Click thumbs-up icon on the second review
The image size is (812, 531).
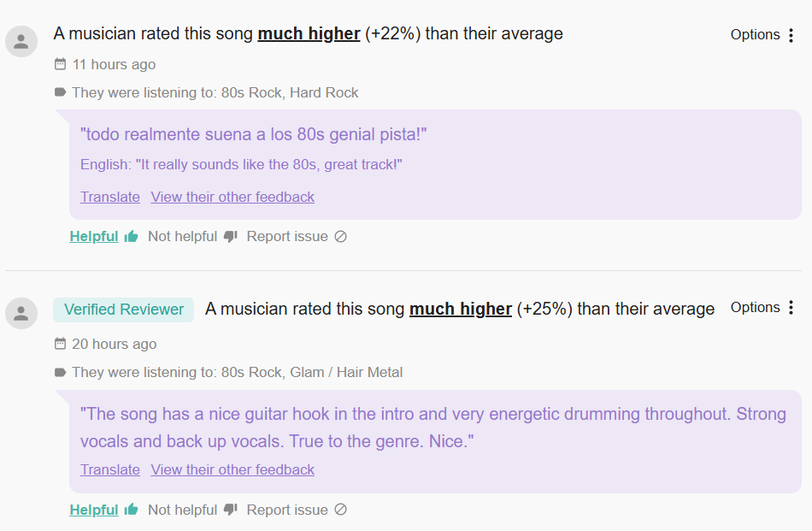(x=131, y=510)
